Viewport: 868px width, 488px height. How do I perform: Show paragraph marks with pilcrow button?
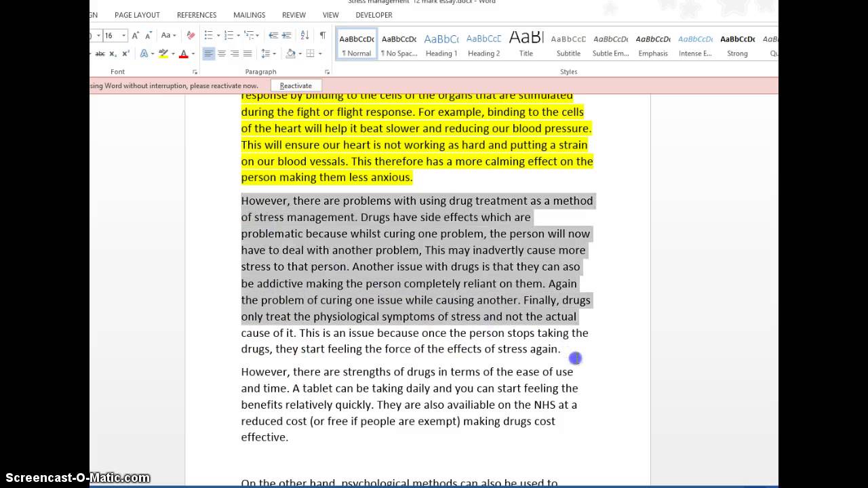tap(322, 35)
